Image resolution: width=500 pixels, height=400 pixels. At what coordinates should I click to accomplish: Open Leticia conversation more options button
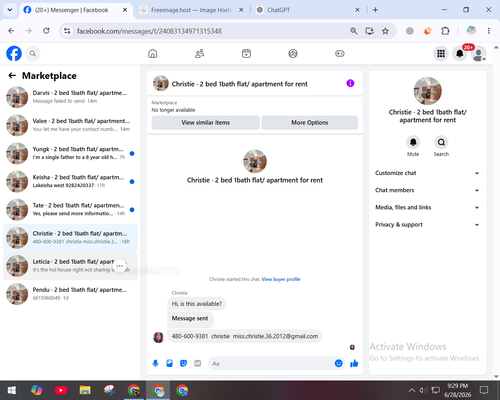[120, 266]
